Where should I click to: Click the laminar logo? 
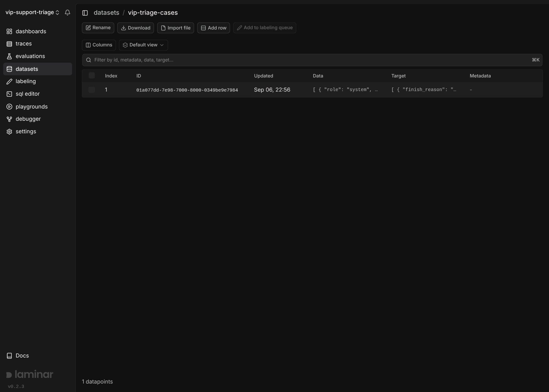(30, 374)
